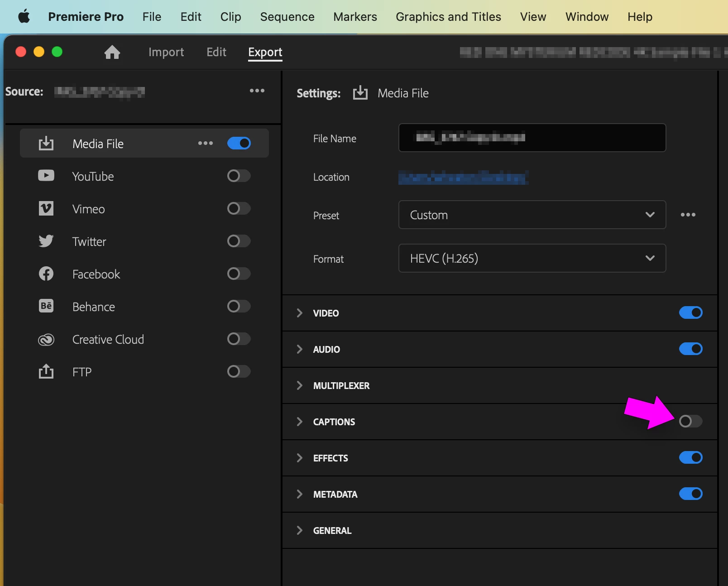Image resolution: width=728 pixels, height=586 pixels.
Task: Open Media File destination three-dot options
Action: pos(206,143)
